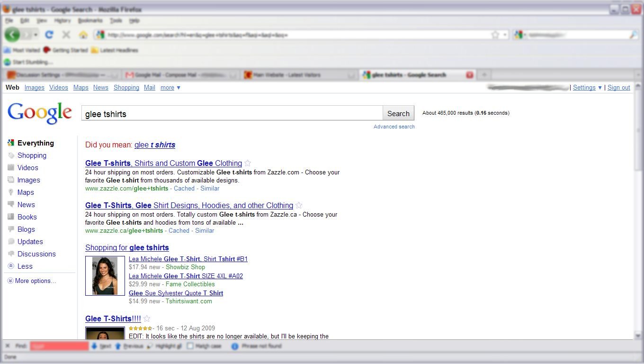Follow the "glee t shirts" spelling suggestion link
Viewport: 644px width, 364px height.
click(154, 145)
